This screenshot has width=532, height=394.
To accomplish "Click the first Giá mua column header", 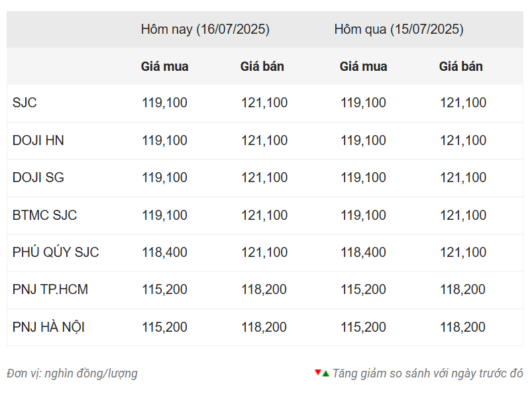I will (164, 66).
